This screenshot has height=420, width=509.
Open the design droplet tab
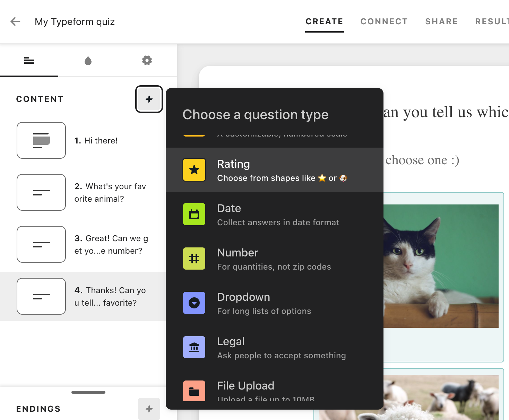pos(88,61)
